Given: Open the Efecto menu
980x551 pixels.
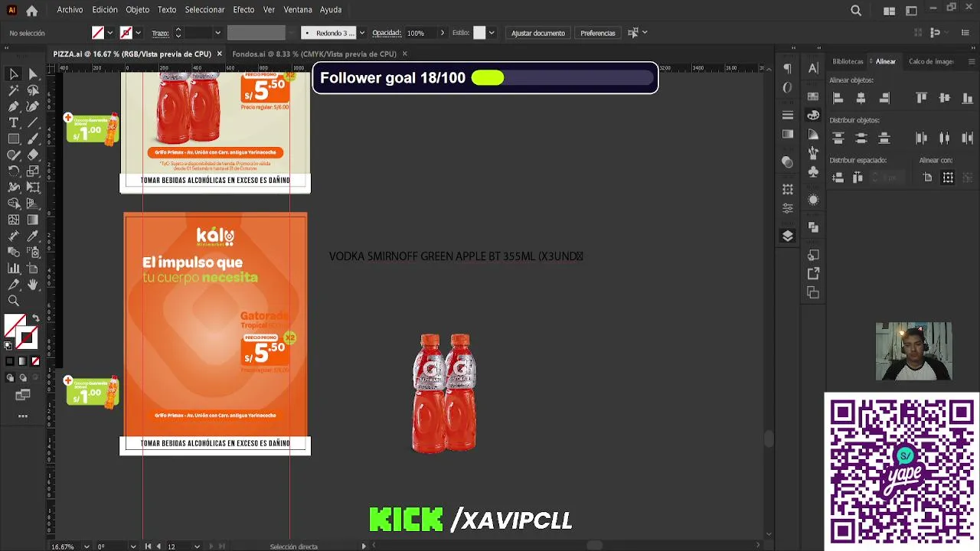Looking at the screenshot, I should click(x=243, y=10).
